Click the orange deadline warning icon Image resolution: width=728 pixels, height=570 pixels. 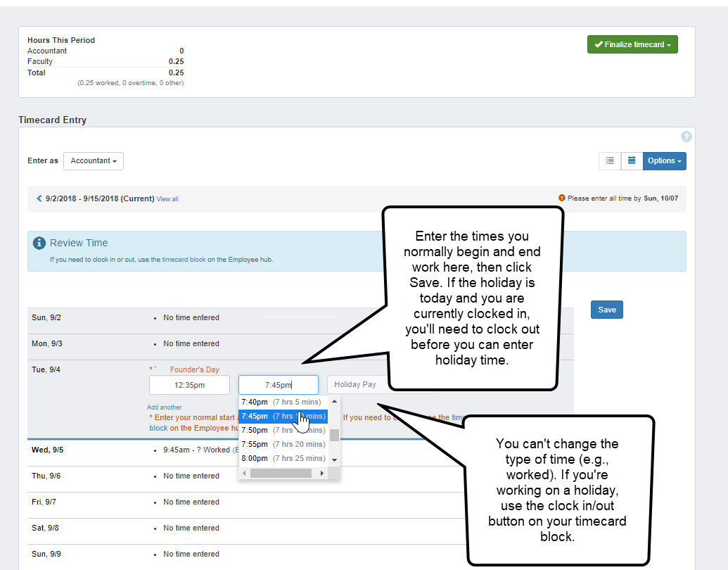(x=562, y=198)
